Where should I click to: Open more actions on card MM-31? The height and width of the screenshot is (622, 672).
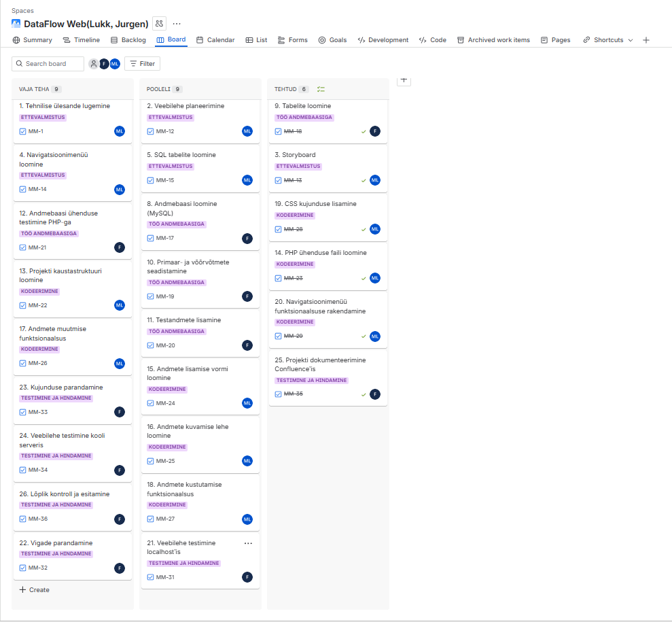(248, 543)
